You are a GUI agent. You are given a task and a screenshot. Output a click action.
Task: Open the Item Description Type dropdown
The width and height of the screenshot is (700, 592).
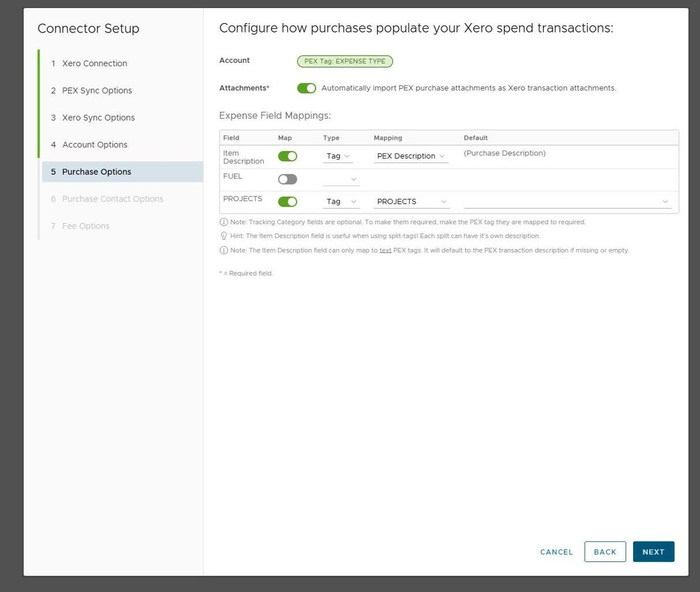[x=338, y=156]
